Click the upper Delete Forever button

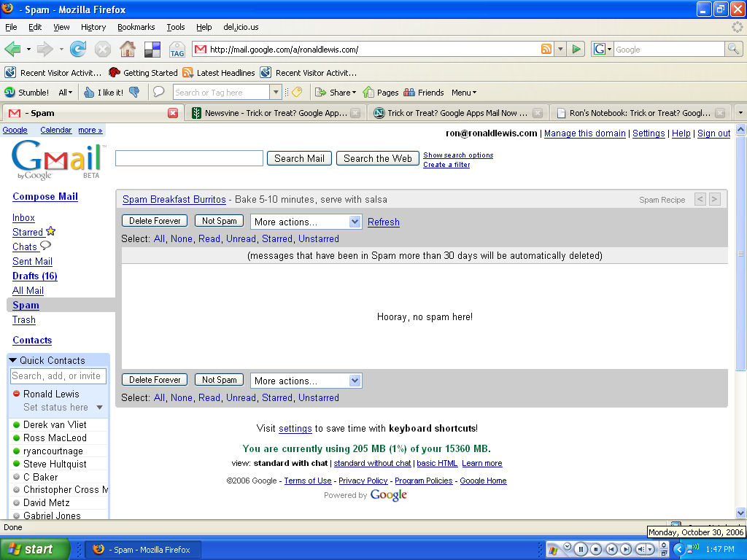point(155,221)
